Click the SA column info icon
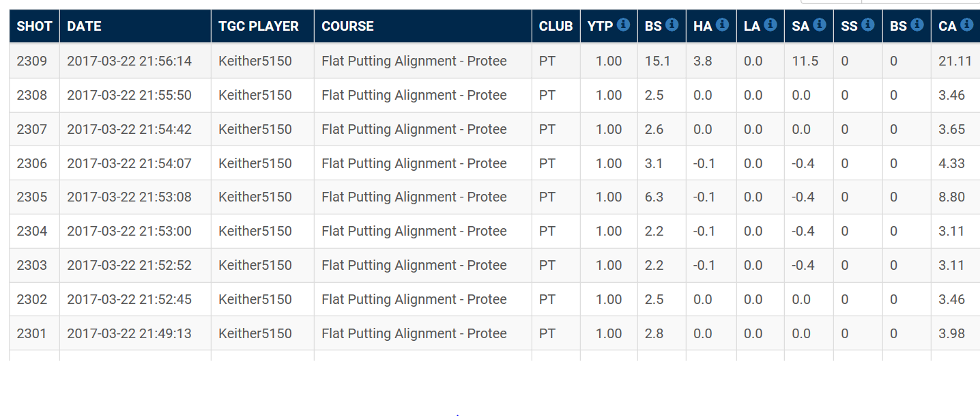Screen dimensions: 980x416 820,25
